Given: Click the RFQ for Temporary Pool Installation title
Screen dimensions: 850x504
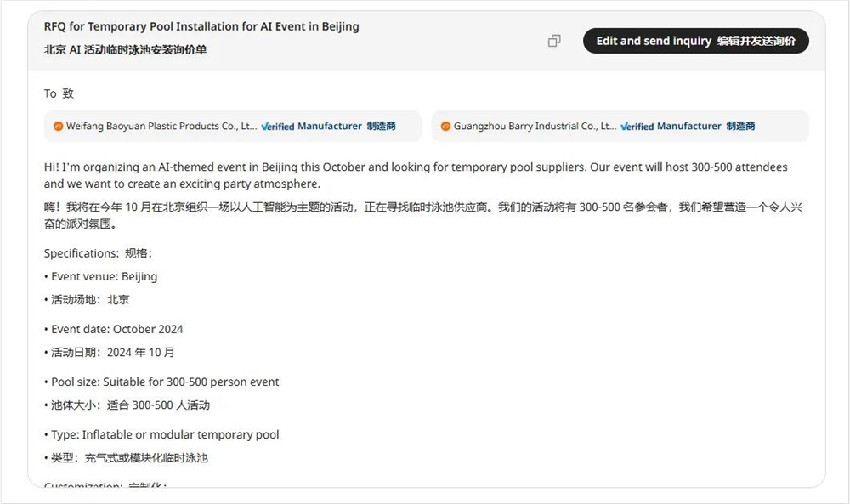Looking at the screenshot, I should point(201,26).
